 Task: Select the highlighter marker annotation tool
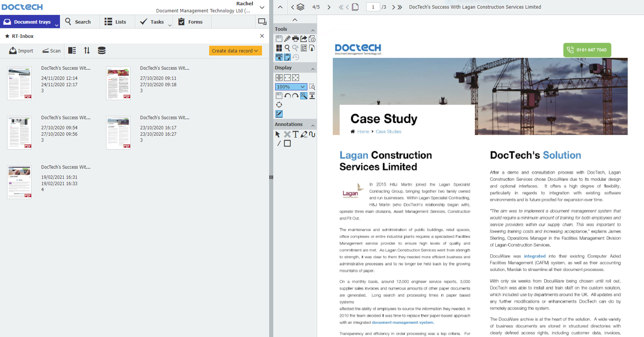[304, 134]
